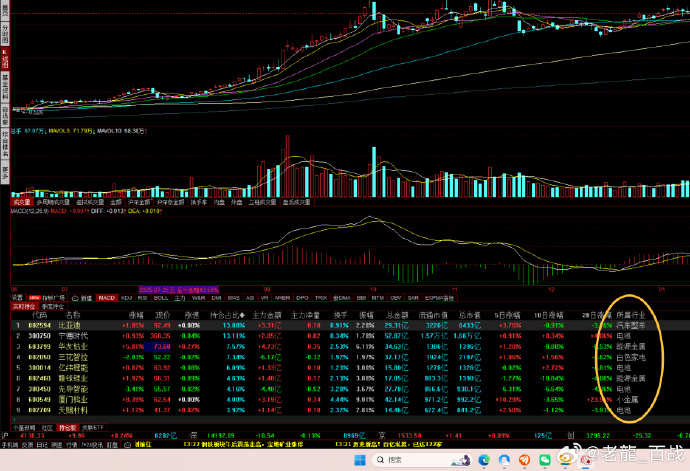
Task: Sort by 总市值 column header
Action: [x=470, y=315]
